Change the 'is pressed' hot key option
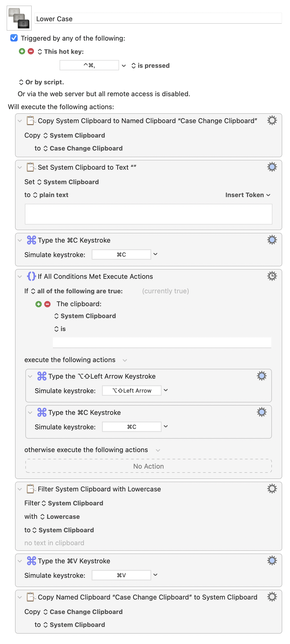Viewport: 290px width, 644px height. click(x=150, y=66)
